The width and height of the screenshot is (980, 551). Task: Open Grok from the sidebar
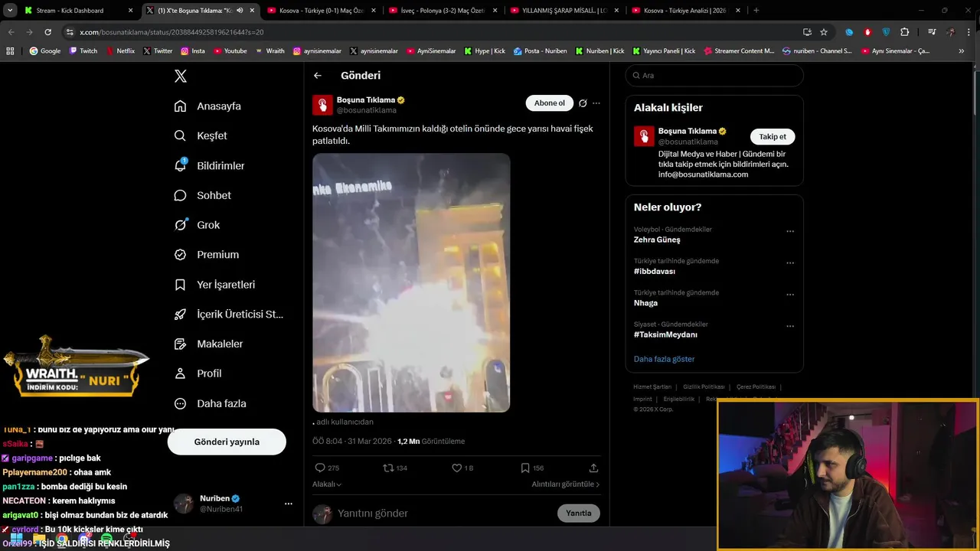click(197, 225)
